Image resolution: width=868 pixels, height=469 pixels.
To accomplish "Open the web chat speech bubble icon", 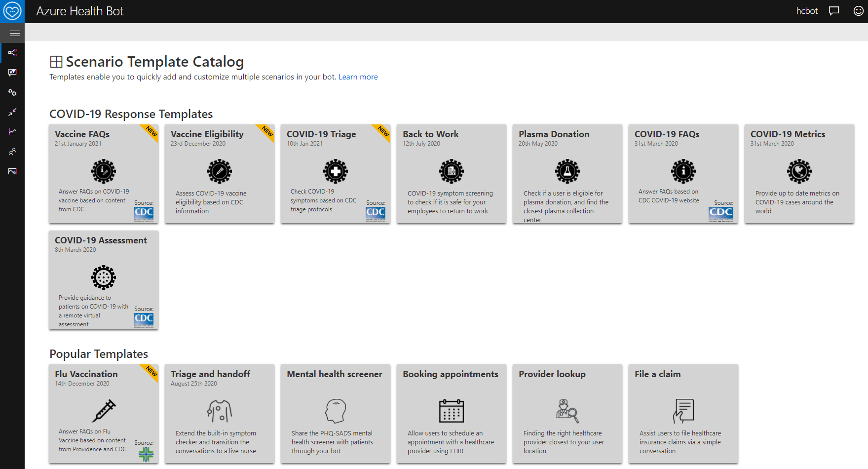I will tap(834, 11).
